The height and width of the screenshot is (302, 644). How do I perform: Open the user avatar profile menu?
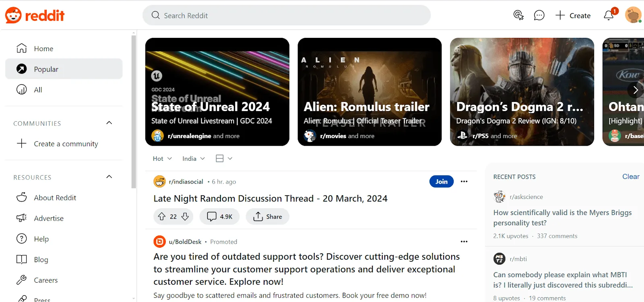633,15
